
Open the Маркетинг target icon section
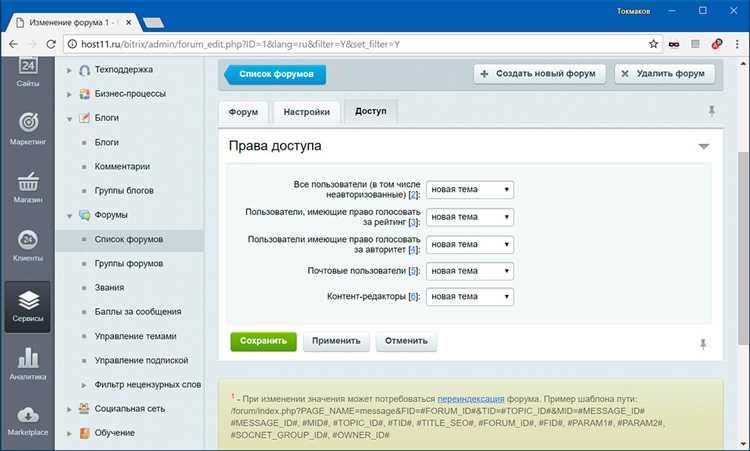(x=28, y=128)
